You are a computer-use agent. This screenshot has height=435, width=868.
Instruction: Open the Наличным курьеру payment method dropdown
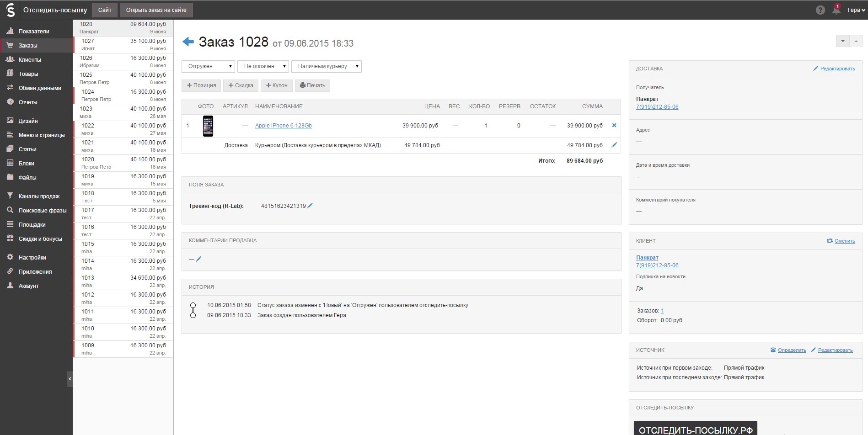coord(327,66)
